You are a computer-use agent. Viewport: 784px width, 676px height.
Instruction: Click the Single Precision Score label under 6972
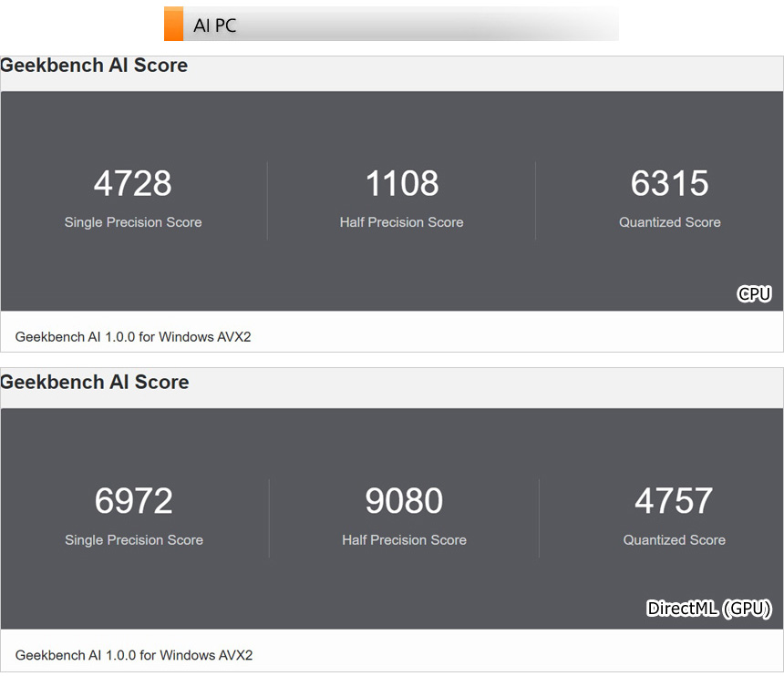134,540
